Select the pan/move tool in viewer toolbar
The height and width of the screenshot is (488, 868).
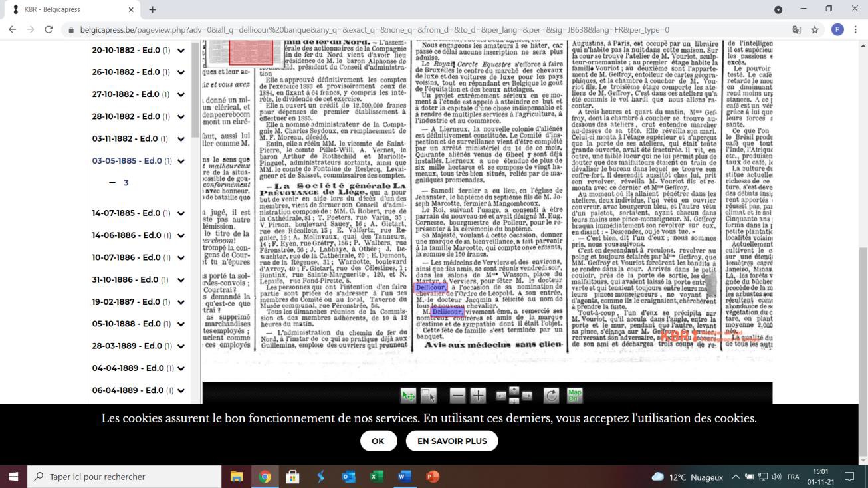click(x=408, y=396)
